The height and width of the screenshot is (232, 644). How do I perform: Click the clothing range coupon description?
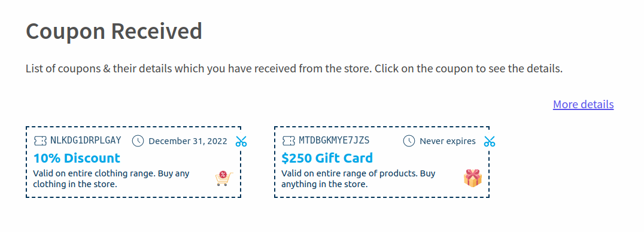click(111, 179)
